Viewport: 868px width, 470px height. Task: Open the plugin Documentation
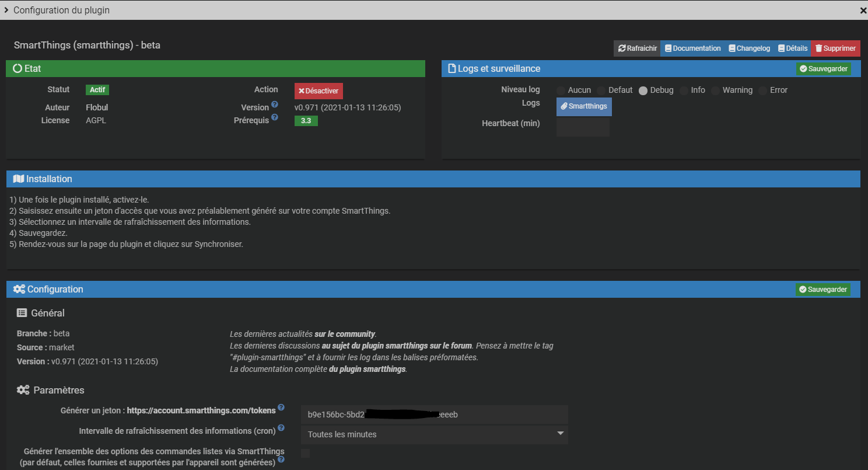click(692, 48)
